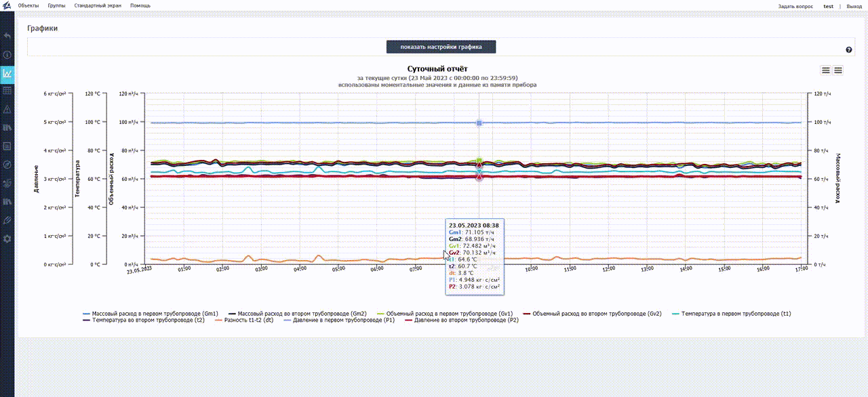Click the back arrow icon in sidebar
The height and width of the screenshot is (397, 868).
7,36
